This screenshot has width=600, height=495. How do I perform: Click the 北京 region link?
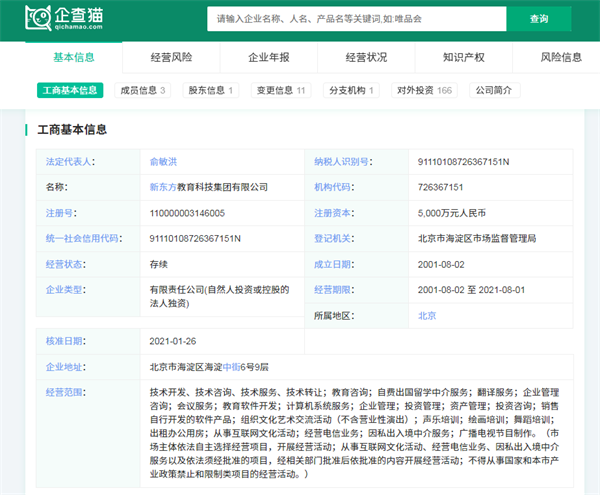pyautogui.click(x=427, y=315)
